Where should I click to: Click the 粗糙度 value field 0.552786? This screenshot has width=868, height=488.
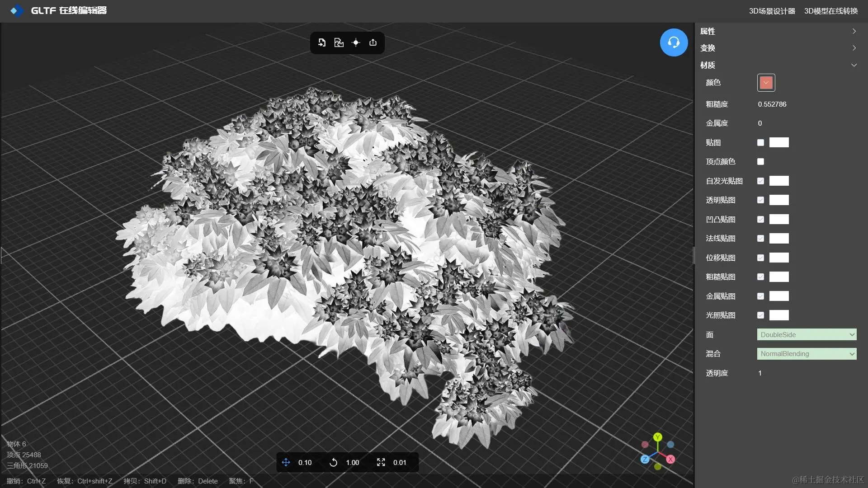coord(772,104)
